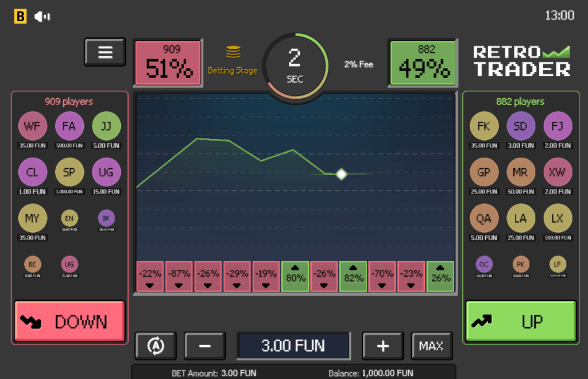This screenshot has height=379, width=588.
Task: Click the -19% history result tile
Action: (266, 277)
